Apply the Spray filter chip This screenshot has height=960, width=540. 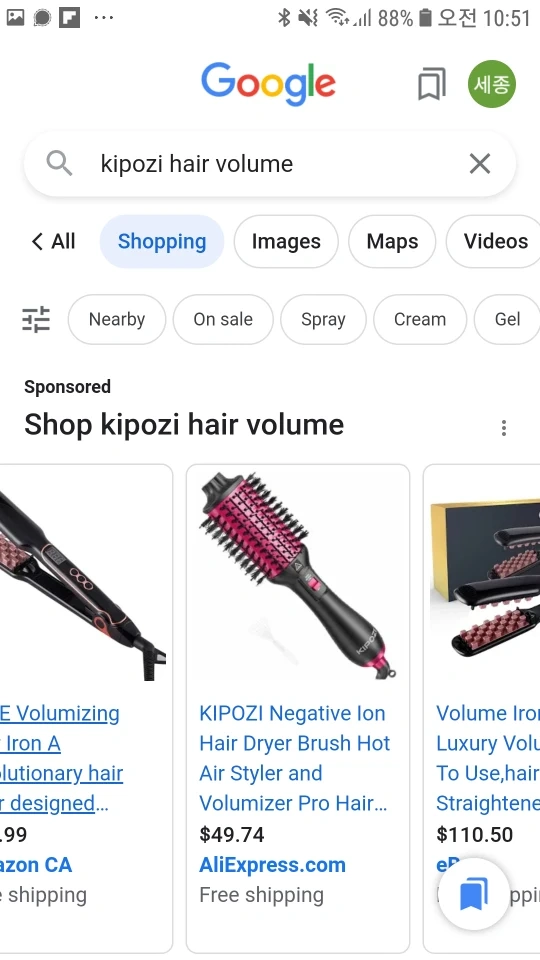tap(323, 320)
